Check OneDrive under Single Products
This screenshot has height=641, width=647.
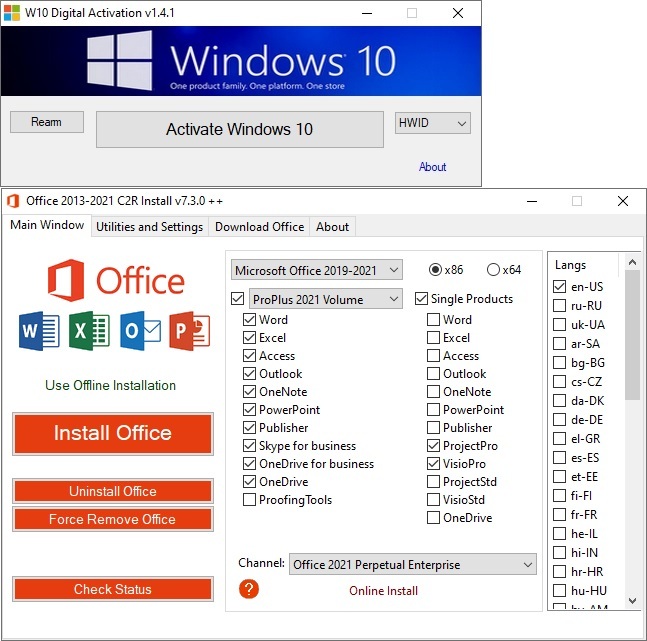[433, 518]
